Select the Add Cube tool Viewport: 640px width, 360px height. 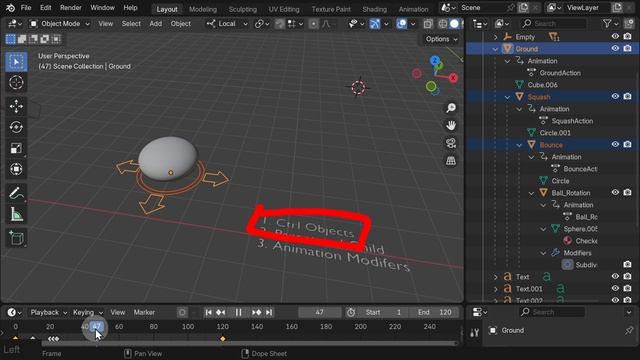click(16, 238)
